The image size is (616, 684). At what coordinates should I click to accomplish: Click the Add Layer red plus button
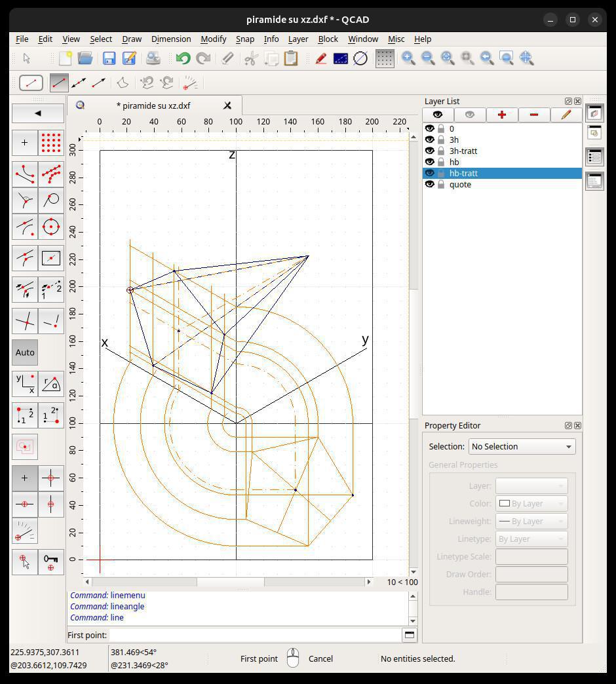[x=501, y=115]
